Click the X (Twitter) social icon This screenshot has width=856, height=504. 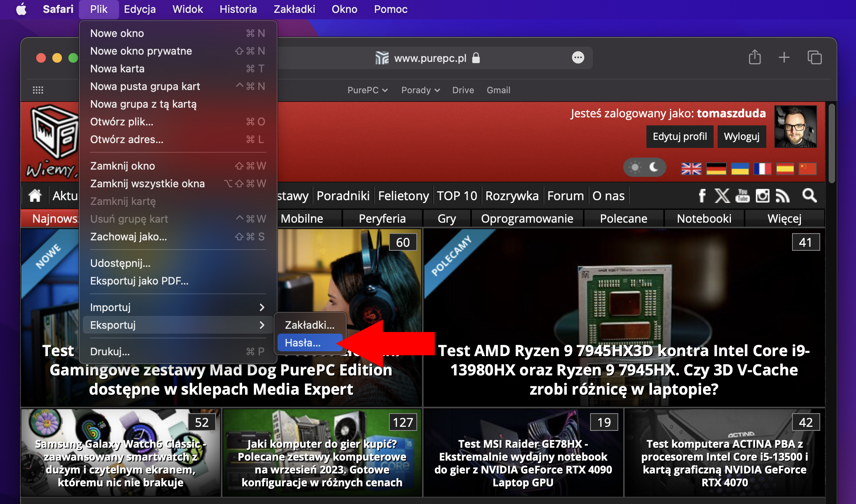pyautogui.click(x=722, y=196)
